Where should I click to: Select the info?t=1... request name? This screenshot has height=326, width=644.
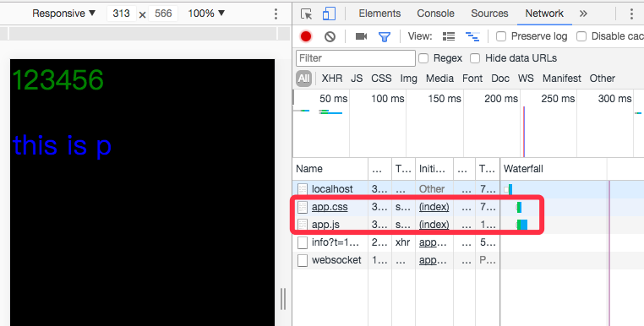point(336,242)
